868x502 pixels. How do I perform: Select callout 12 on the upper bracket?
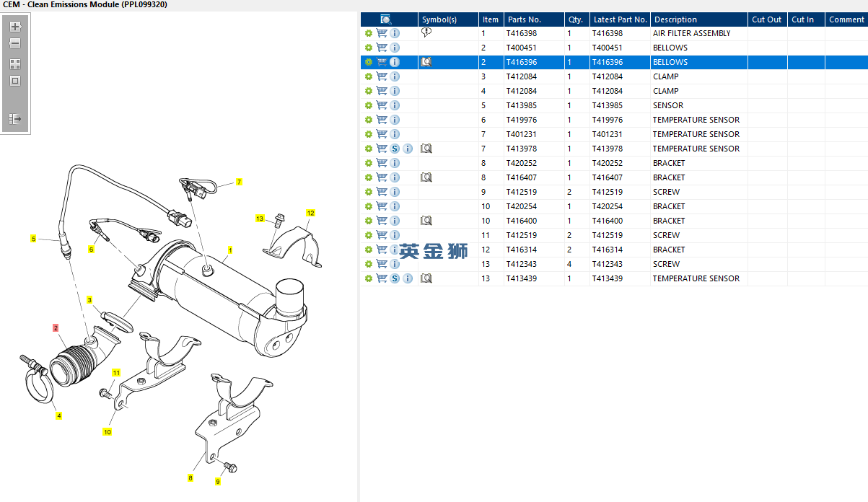tap(310, 213)
